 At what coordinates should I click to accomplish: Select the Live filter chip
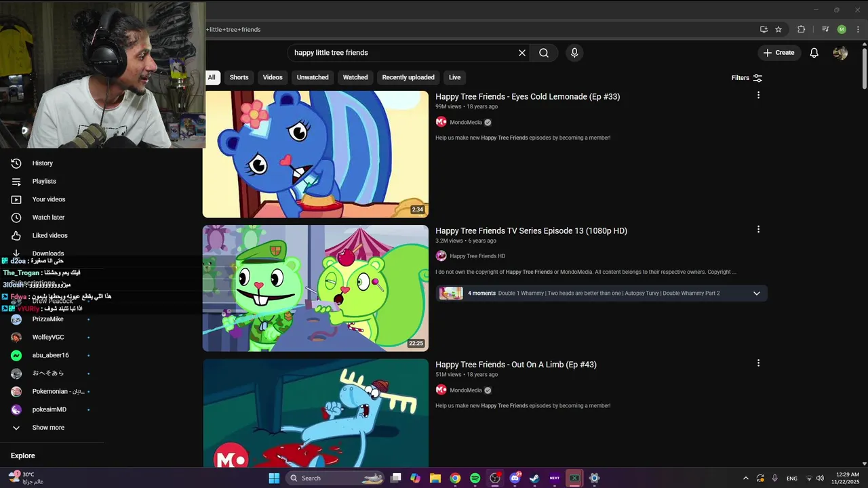(x=454, y=77)
